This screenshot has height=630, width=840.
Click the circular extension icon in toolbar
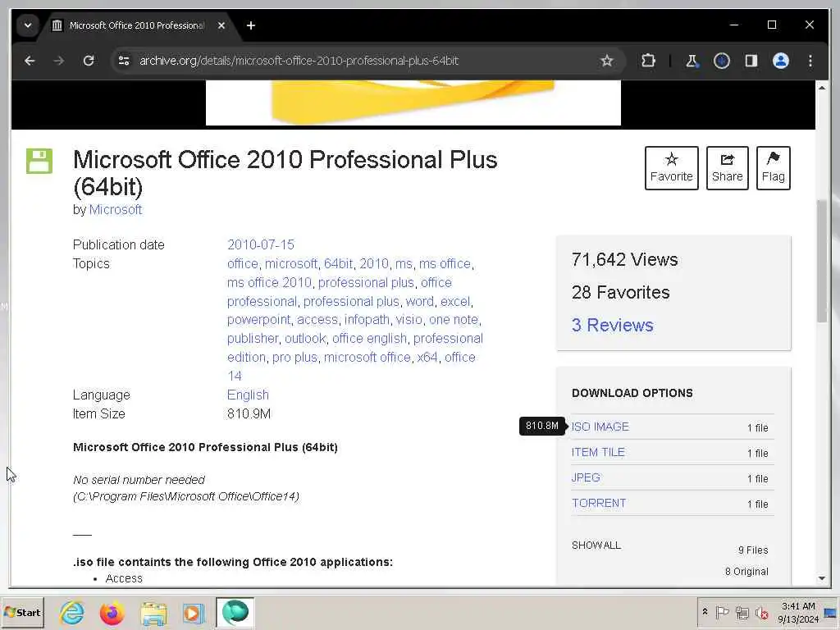coord(722,61)
